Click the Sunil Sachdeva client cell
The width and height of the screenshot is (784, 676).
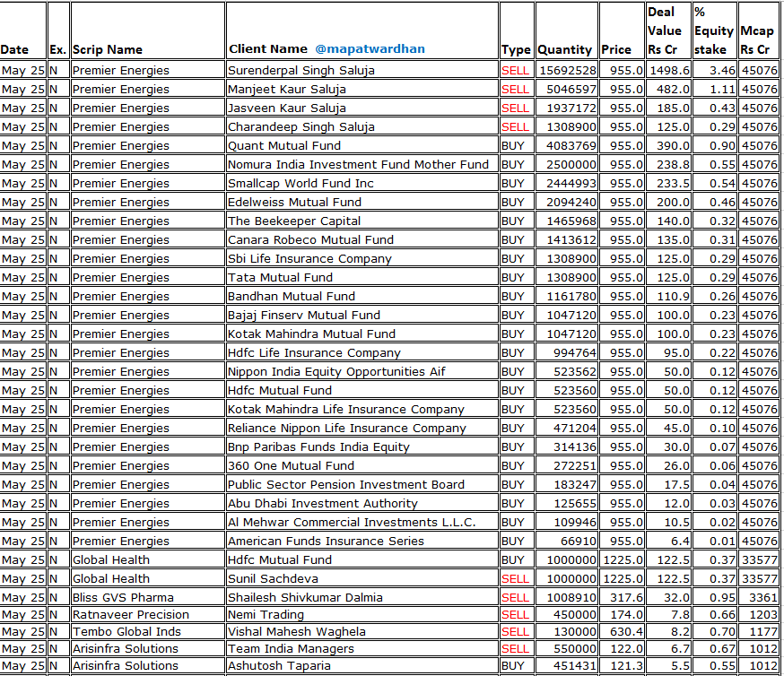click(x=362, y=578)
